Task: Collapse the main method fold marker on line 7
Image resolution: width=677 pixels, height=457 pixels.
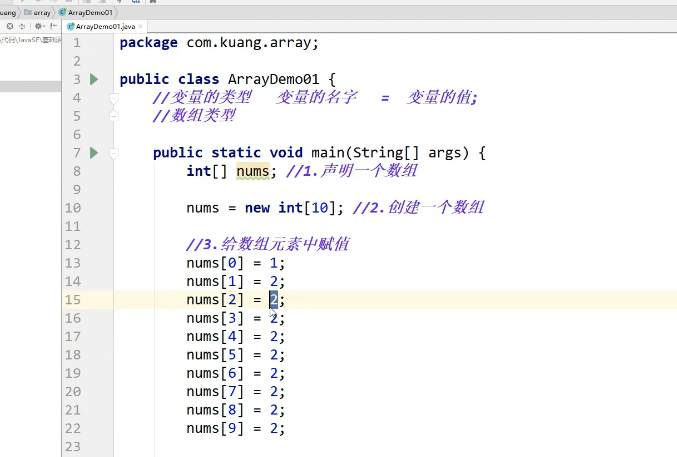Action: [x=114, y=153]
